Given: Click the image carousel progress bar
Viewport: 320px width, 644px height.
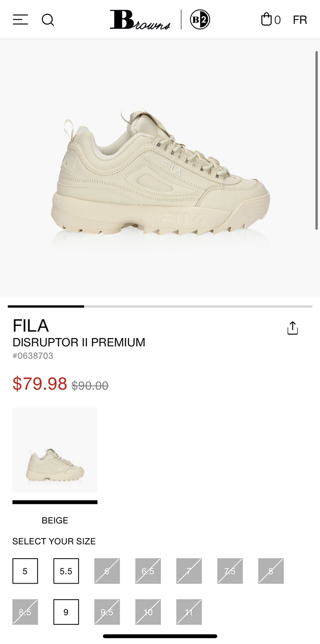Looking at the screenshot, I should (160, 306).
